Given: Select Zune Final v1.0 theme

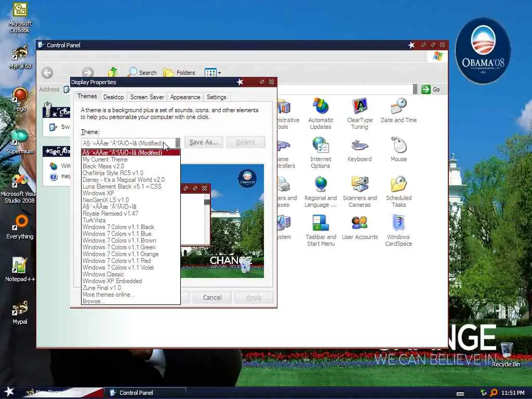Looking at the screenshot, I should pyautogui.click(x=130, y=288).
